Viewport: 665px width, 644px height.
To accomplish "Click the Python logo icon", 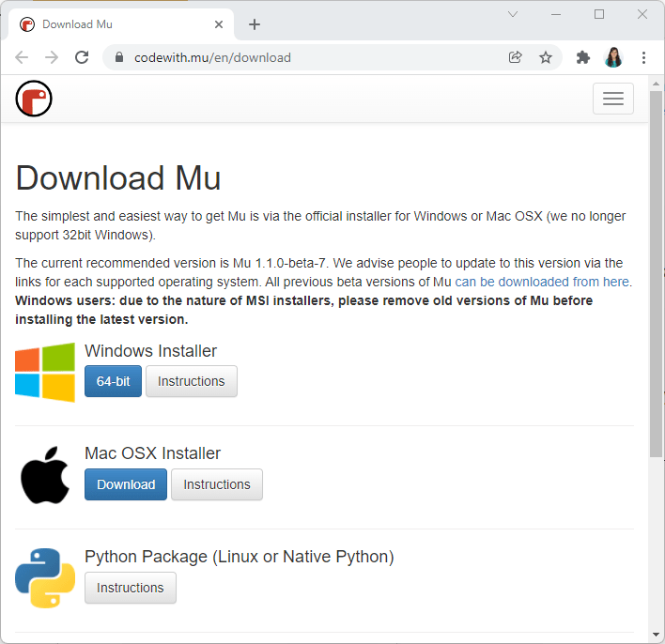I will [45, 578].
